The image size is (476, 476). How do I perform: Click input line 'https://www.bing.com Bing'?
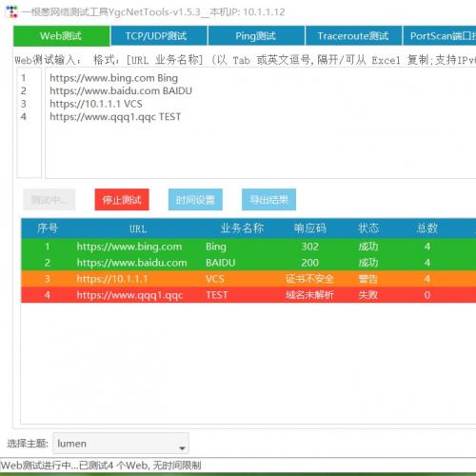113,78
